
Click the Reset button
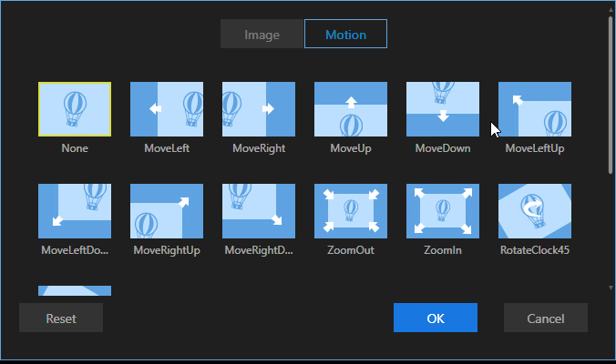pyautogui.click(x=61, y=318)
